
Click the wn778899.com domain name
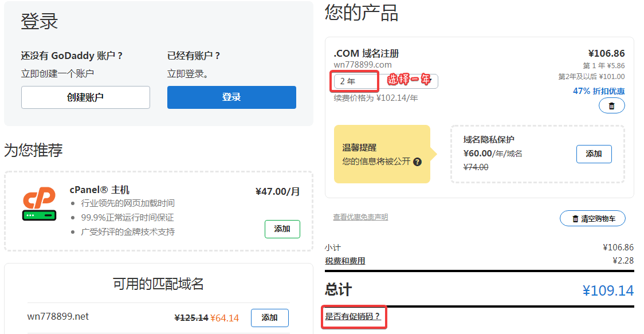point(362,64)
